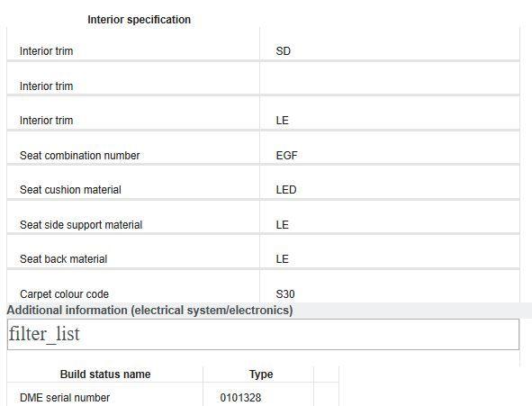Screen dimensions: 532x406
Task: Click the Seat combination number label
Action: [x=80, y=156]
